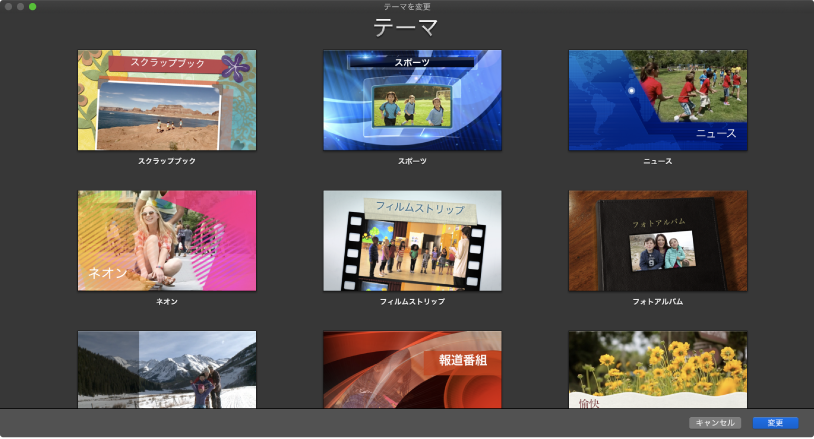814x439 pixels.
Task: Click the フォトアルバム caption label
Action: coord(658,301)
